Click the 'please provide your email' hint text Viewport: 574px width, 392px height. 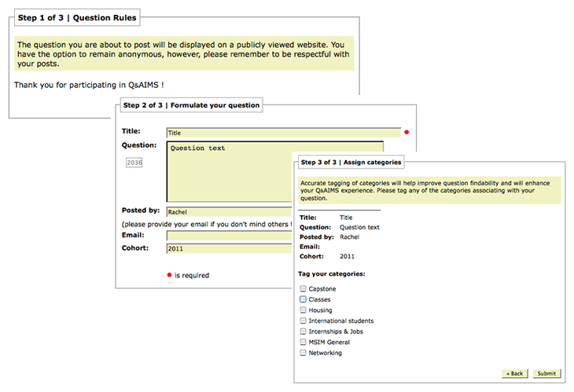point(207,224)
